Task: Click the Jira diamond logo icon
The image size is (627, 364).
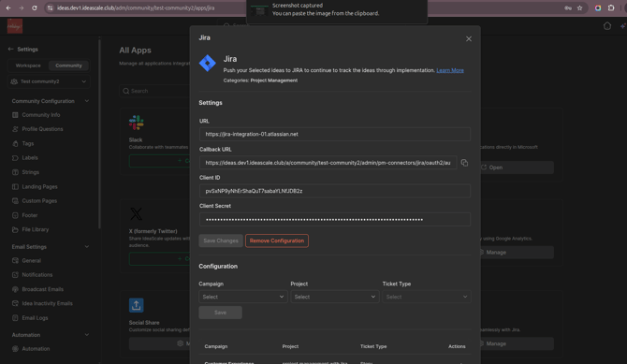Action: [208, 64]
